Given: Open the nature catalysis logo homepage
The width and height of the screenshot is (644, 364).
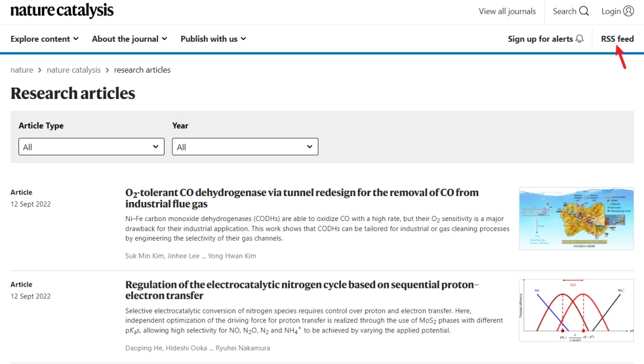Looking at the screenshot, I should click(x=62, y=11).
